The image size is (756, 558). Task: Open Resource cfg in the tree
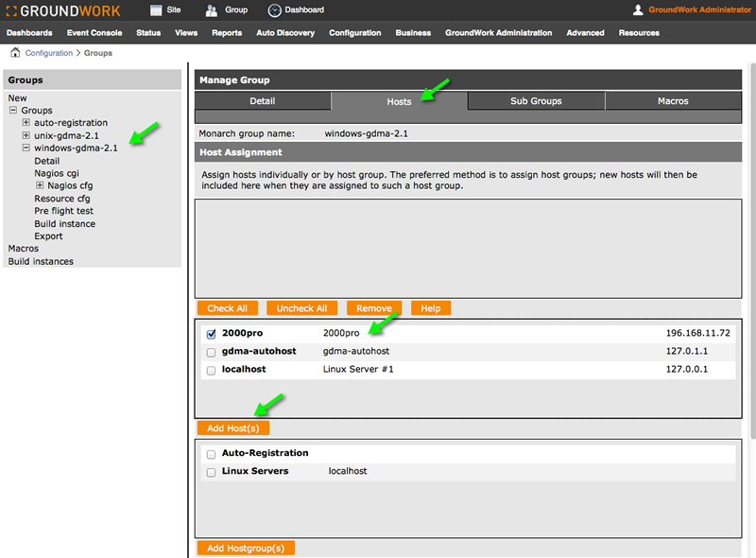pos(62,199)
